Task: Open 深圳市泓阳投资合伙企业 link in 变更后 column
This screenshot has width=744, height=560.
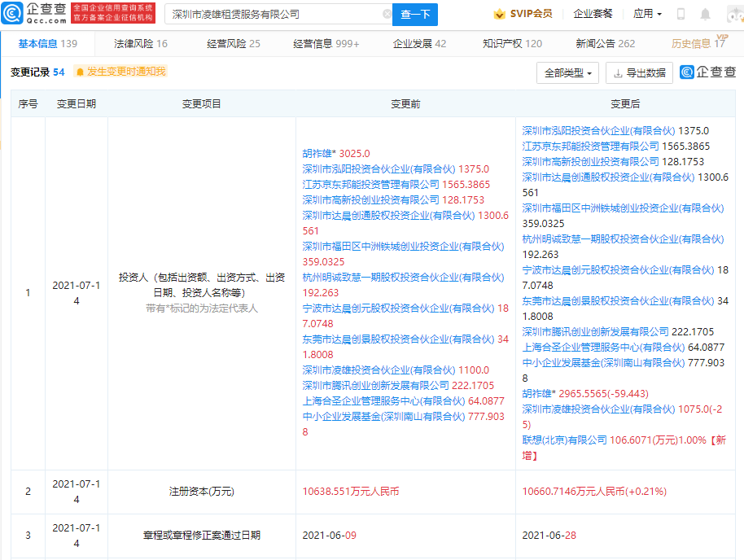Action: pos(598,131)
